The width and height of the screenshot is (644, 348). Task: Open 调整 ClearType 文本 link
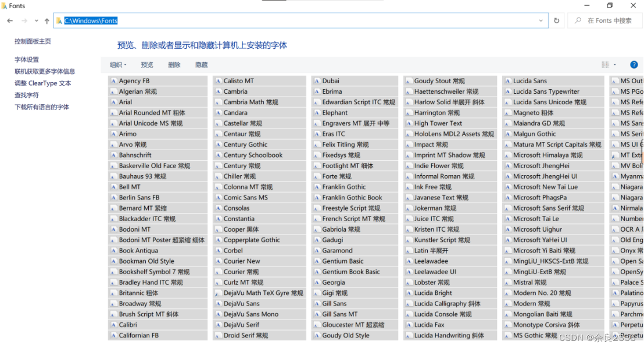[x=42, y=83]
